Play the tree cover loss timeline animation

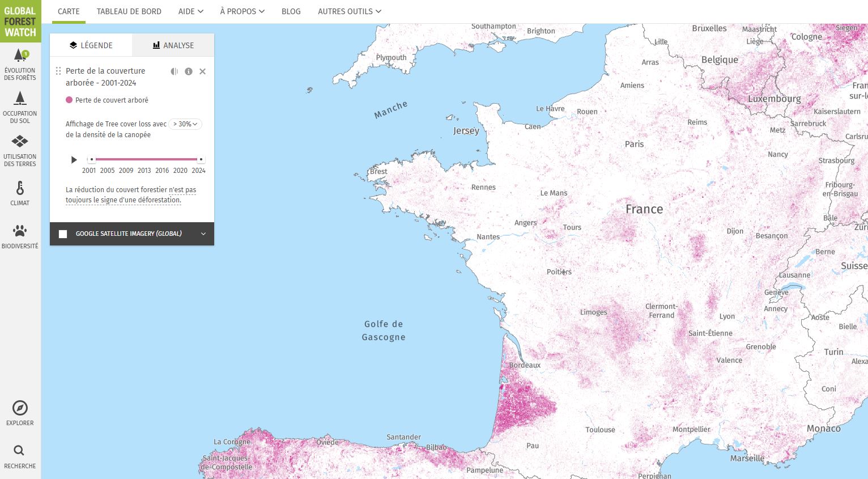click(x=74, y=160)
